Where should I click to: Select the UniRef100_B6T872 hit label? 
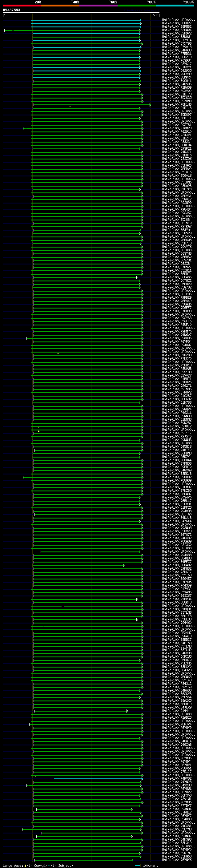click(x=177, y=535)
